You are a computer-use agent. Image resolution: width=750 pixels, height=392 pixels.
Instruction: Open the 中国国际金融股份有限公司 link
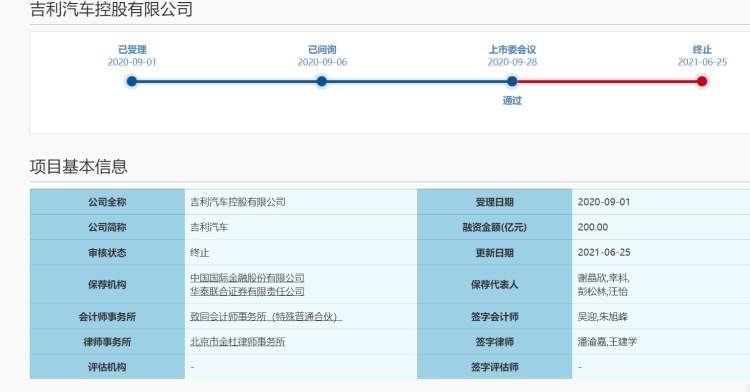click(x=247, y=278)
